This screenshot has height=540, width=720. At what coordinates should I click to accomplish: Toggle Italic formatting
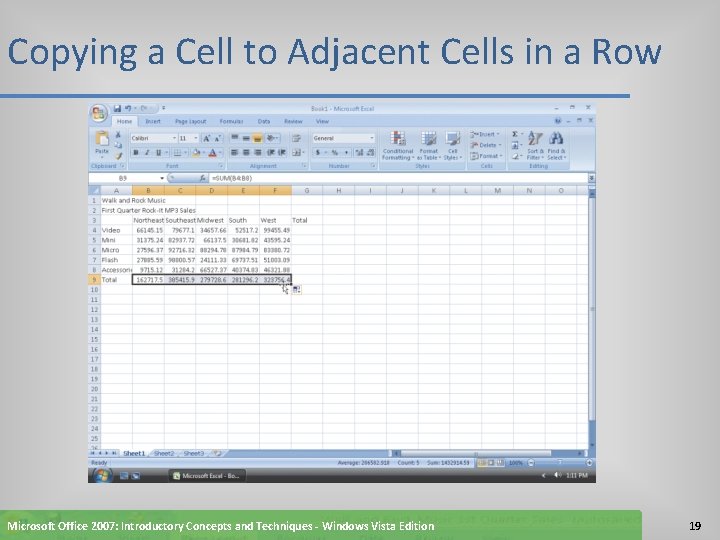tap(147, 152)
